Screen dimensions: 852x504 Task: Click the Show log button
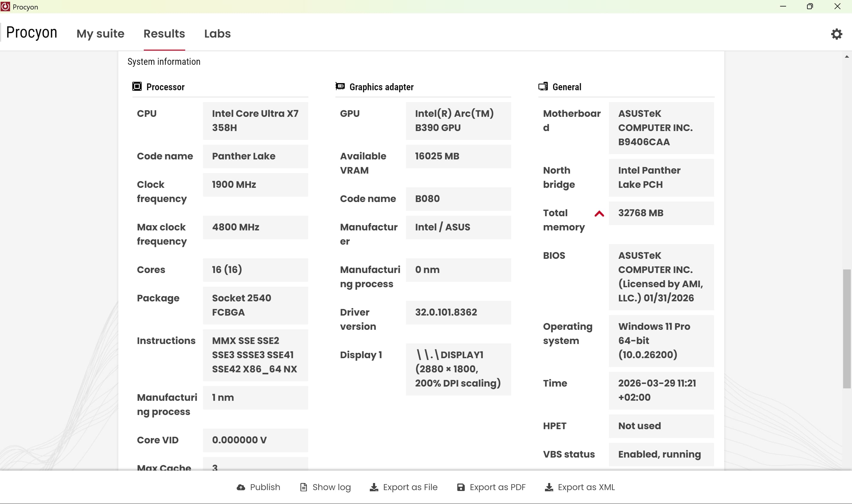coord(331,487)
